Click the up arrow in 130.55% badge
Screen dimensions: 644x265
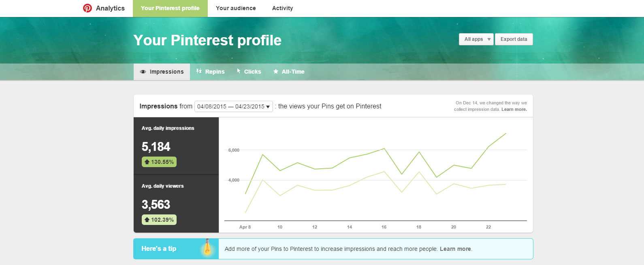click(x=147, y=162)
